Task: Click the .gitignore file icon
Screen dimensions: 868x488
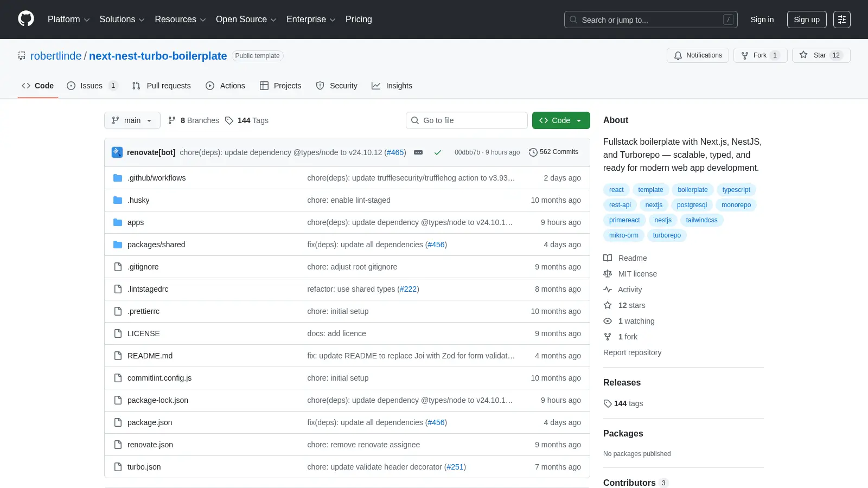Action: (118, 267)
